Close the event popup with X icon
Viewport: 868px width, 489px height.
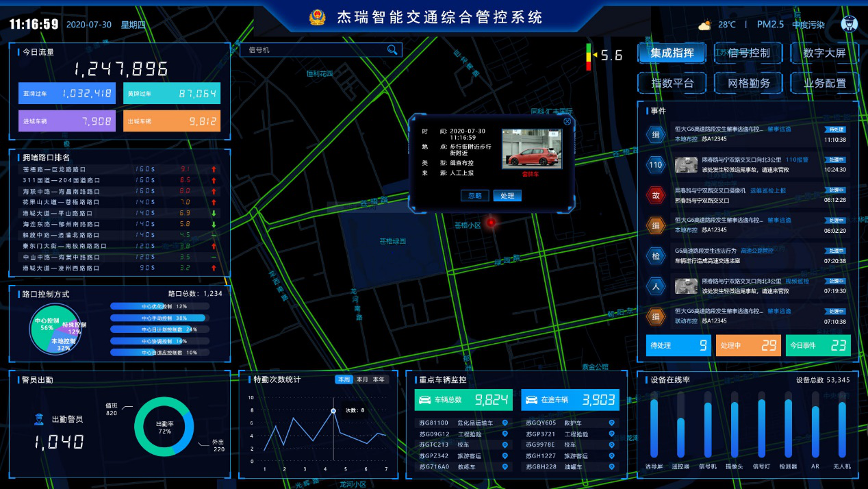pos(567,121)
